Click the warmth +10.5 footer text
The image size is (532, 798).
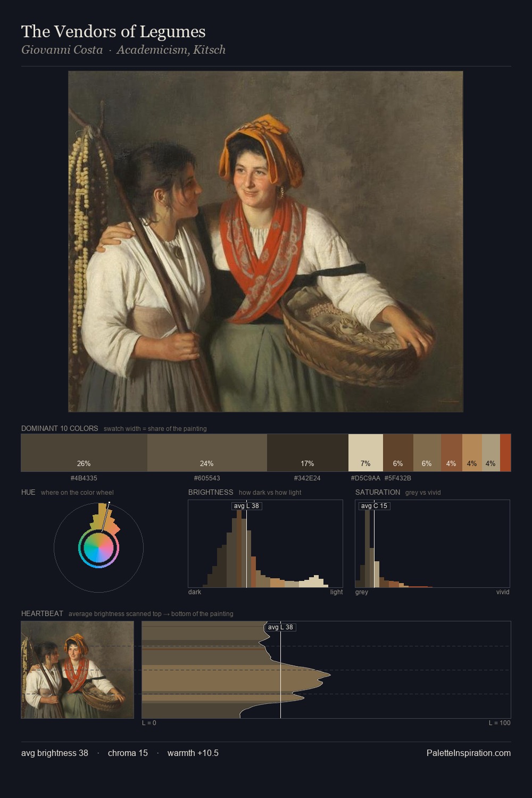[193, 753]
